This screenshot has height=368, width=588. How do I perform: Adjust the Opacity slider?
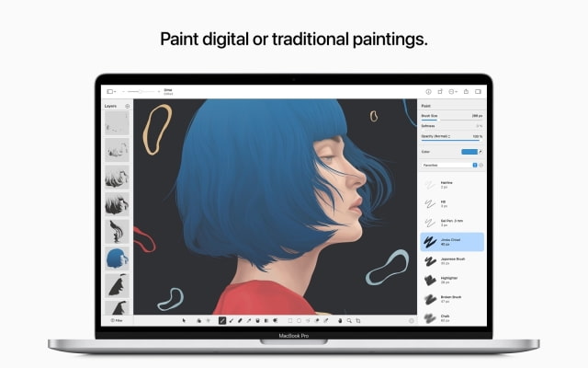tap(452, 141)
